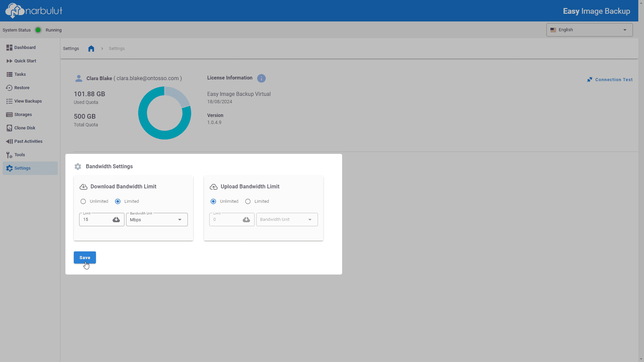The image size is (644, 362).
Task: Click the 500 GB total quota value
Action: pos(85,117)
